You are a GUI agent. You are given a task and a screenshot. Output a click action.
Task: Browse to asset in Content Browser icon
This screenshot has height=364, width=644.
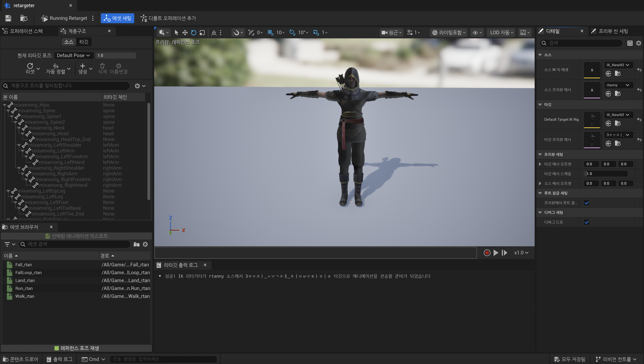click(x=24, y=18)
